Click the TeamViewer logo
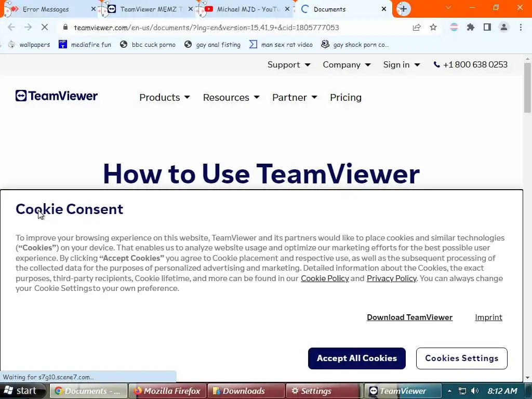532x399 pixels. (x=56, y=96)
